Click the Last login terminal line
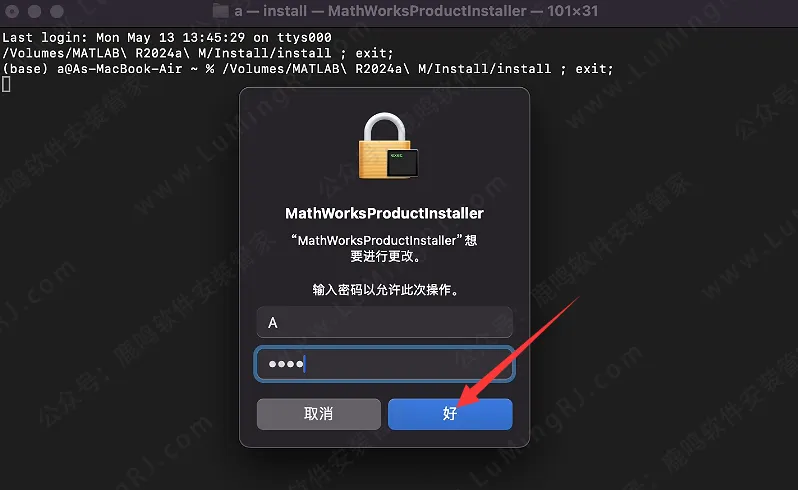Image resolution: width=798 pixels, height=490 pixels. (167, 38)
